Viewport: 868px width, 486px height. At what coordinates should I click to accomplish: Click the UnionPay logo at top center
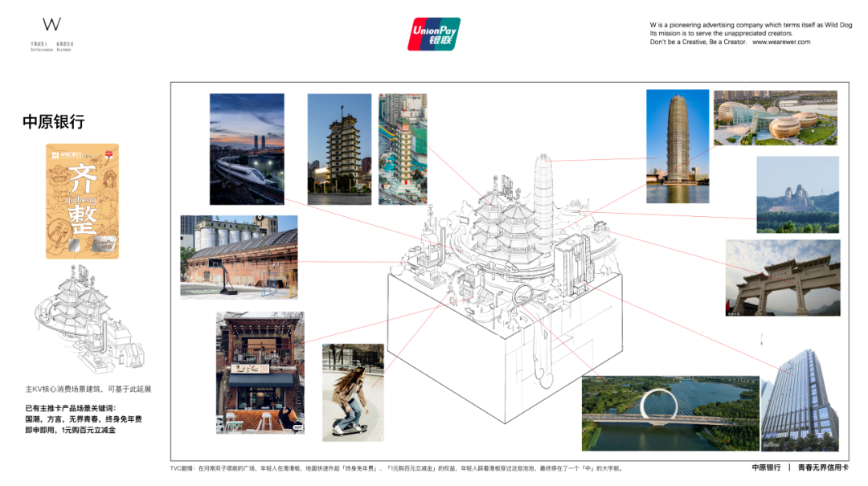coord(434,35)
